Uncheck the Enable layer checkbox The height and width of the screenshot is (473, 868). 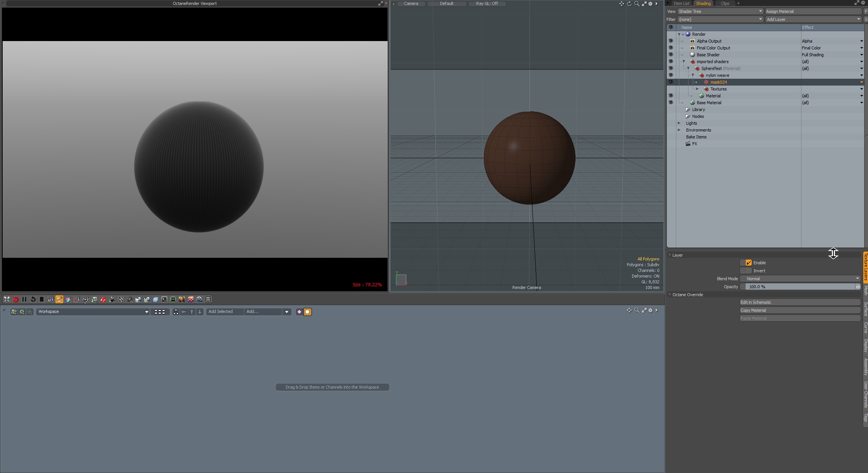[749, 263]
